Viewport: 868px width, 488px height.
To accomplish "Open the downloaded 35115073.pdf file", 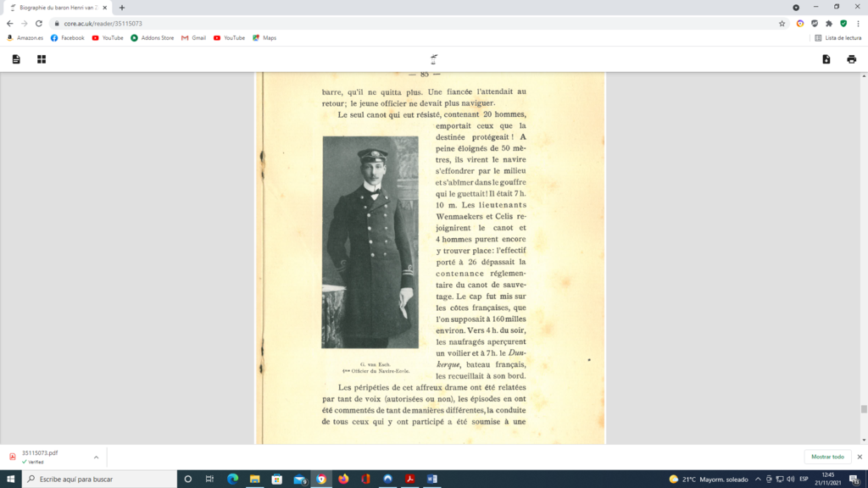I will pos(39,457).
